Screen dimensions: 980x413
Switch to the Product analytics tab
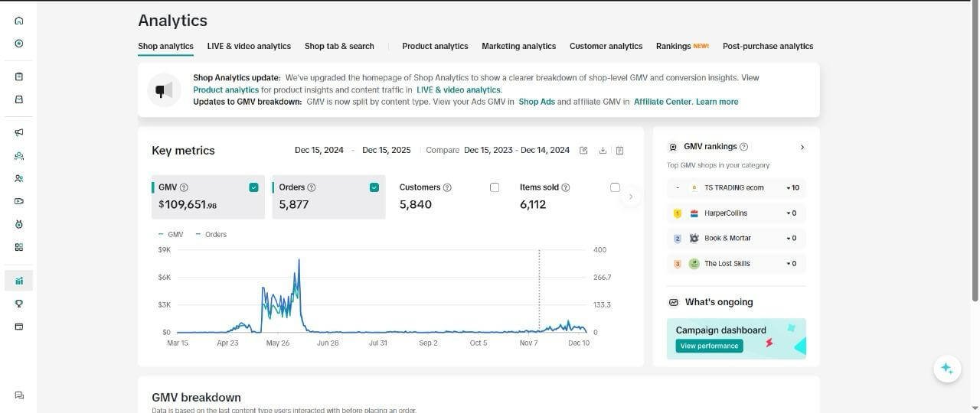point(435,46)
